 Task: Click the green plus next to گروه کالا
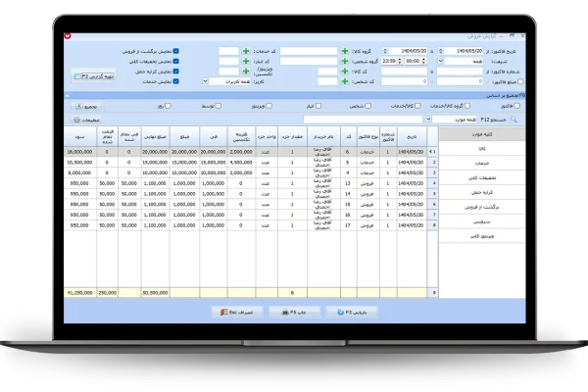coord(345,51)
